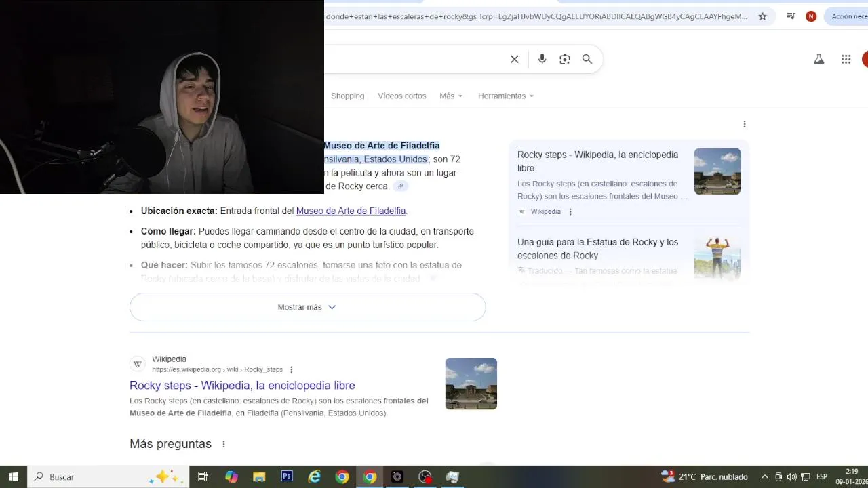Open the 'Herramientas' dropdown
This screenshot has width=868, height=488.
(506, 96)
